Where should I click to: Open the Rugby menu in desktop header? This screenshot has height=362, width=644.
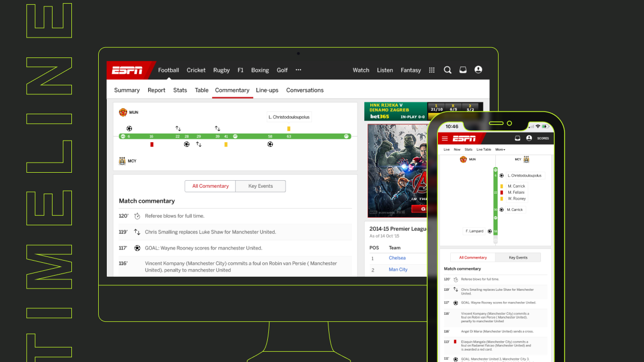(x=222, y=70)
